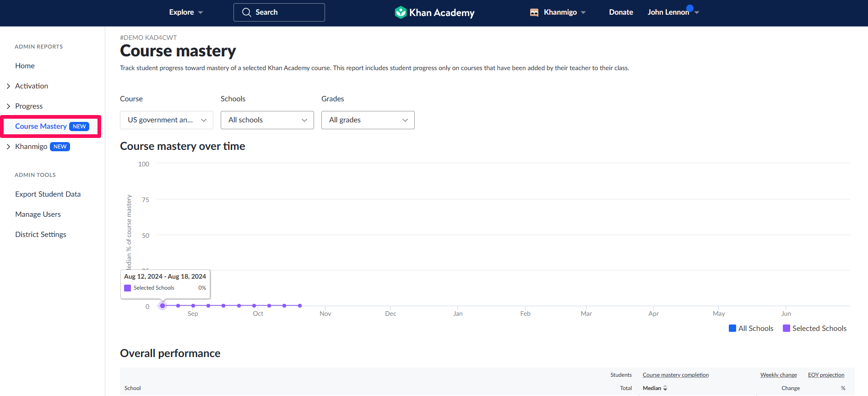This screenshot has width=868, height=396.
Task: Open the All schools dropdown
Action: point(267,120)
